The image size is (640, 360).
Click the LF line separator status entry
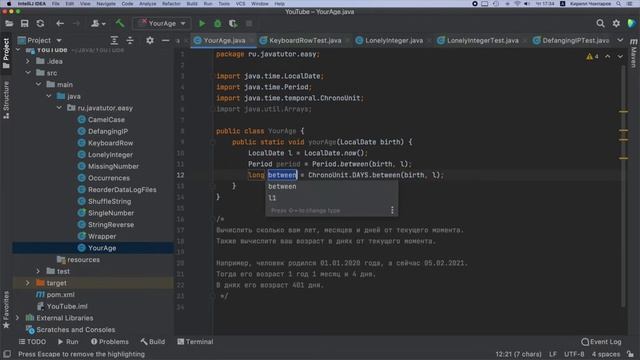pyautogui.click(x=553, y=354)
